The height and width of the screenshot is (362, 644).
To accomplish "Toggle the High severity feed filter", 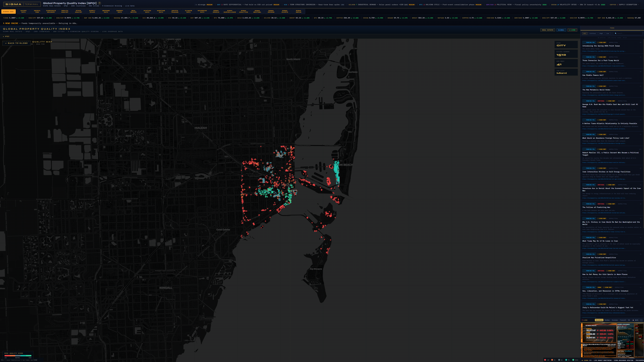I will click(x=601, y=33).
